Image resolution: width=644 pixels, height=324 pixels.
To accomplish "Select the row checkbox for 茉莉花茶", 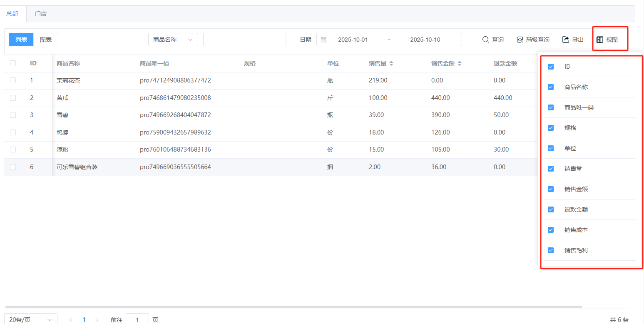I will click(13, 80).
